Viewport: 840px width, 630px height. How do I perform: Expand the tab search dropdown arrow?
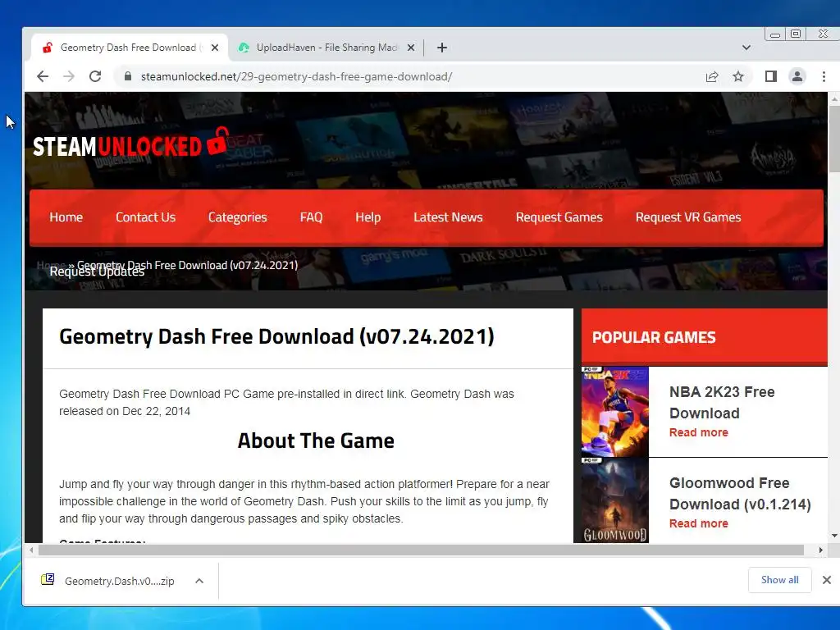[x=746, y=48]
